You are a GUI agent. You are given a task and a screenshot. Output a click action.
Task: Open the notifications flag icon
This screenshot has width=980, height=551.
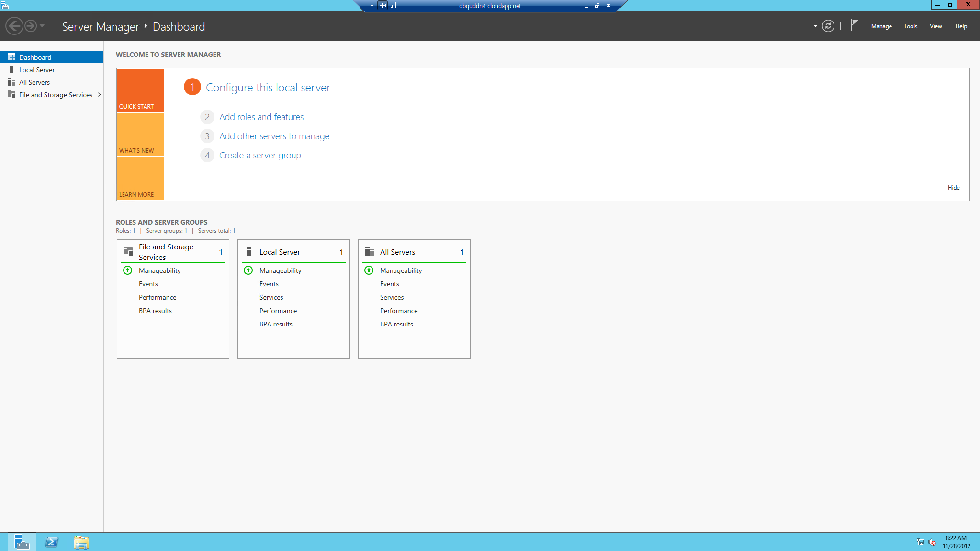tap(854, 25)
